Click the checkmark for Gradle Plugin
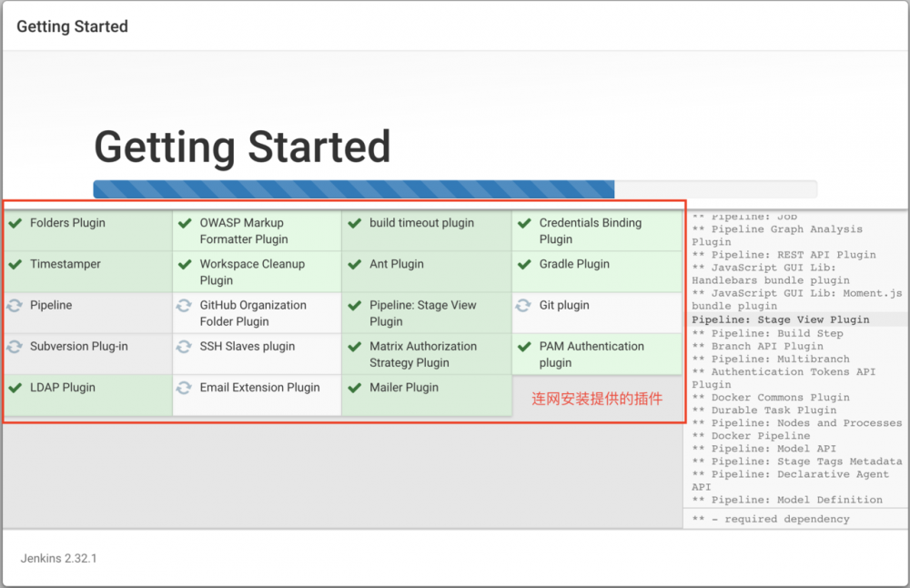 pos(526,264)
